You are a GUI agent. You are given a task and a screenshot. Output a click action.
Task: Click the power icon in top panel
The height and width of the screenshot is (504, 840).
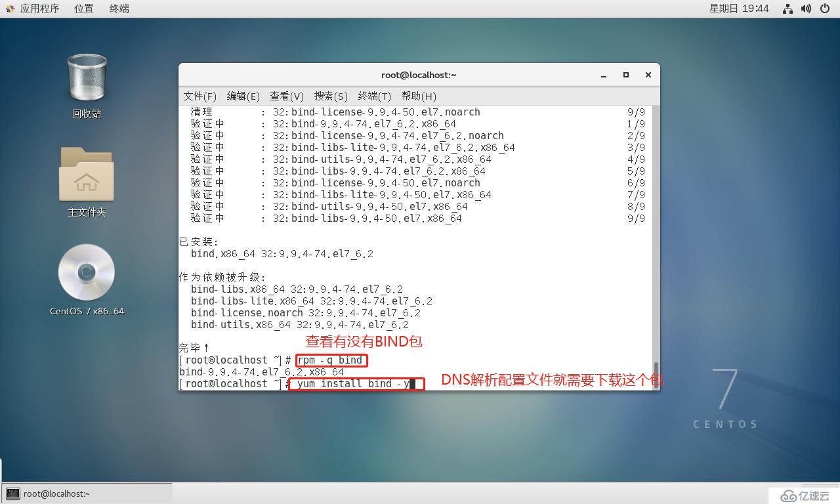click(x=825, y=9)
